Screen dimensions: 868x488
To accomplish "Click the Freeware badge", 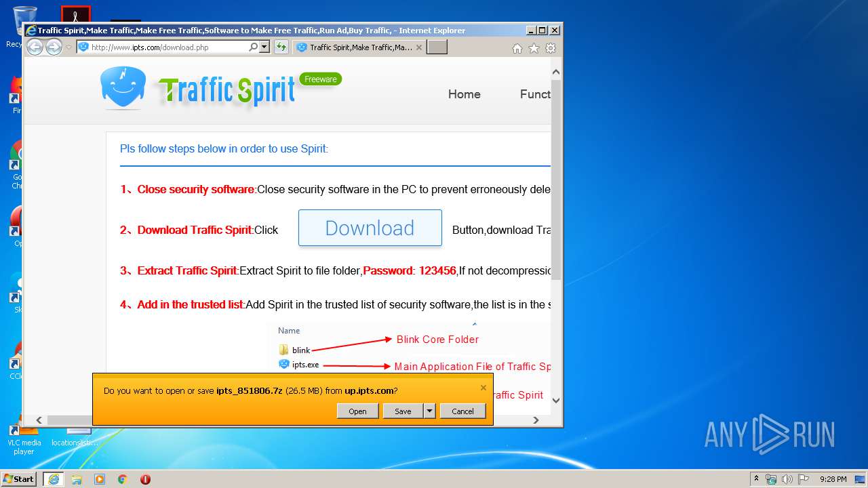I will click(x=320, y=79).
